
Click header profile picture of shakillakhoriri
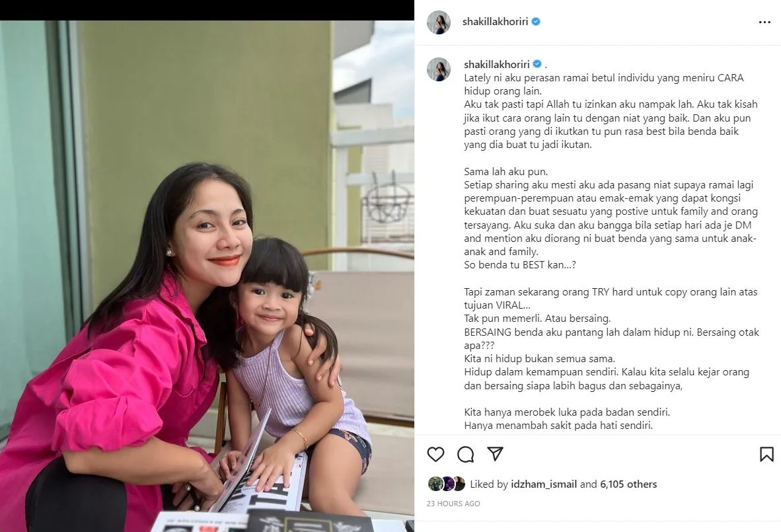pyautogui.click(x=439, y=22)
